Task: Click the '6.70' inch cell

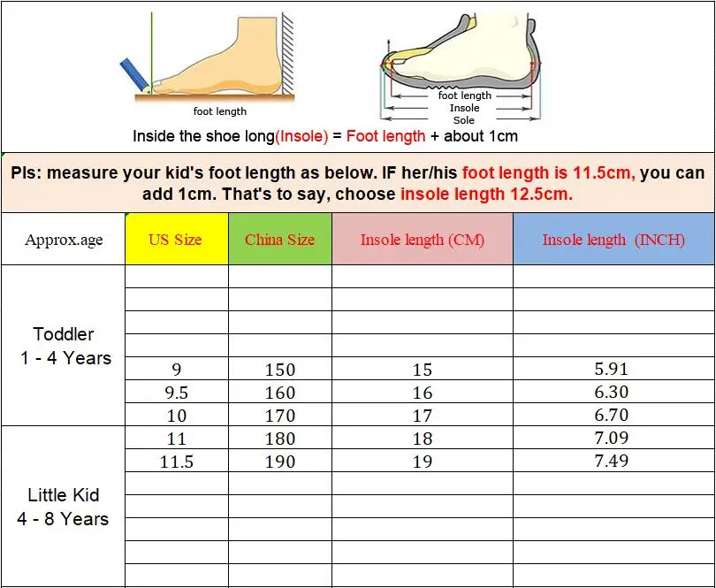Action: click(613, 415)
